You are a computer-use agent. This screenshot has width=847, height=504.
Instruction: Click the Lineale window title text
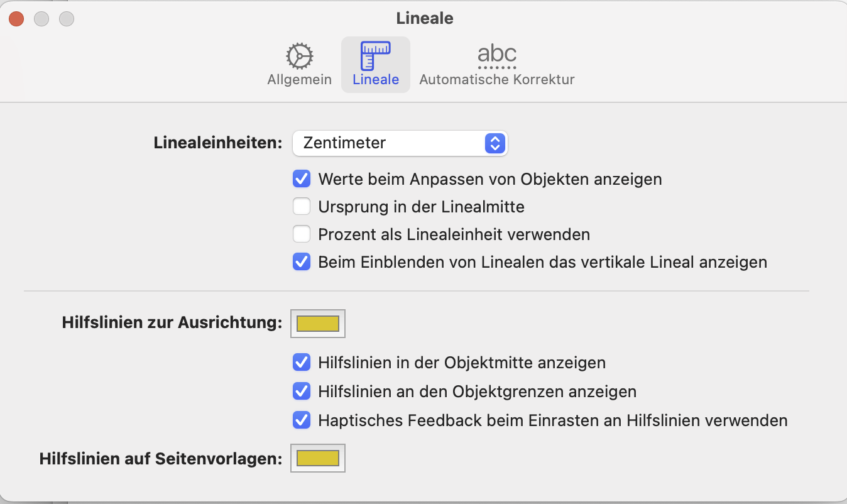pyautogui.click(x=425, y=19)
